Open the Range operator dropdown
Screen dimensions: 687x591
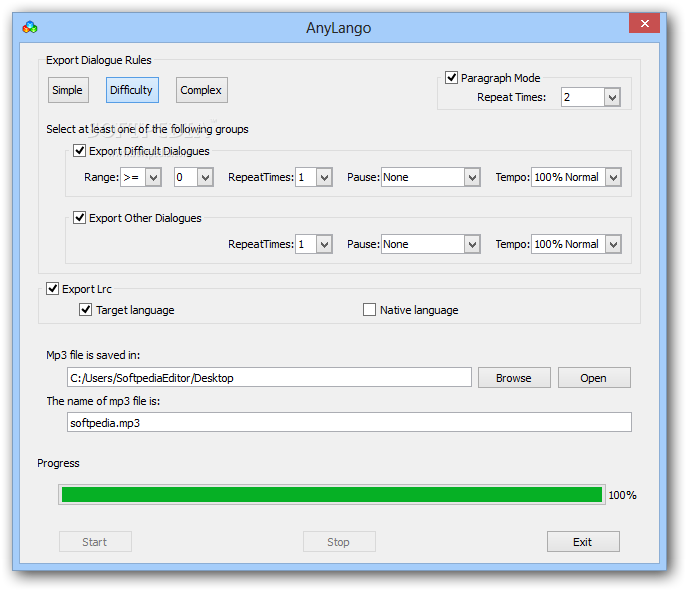tap(153, 177)
